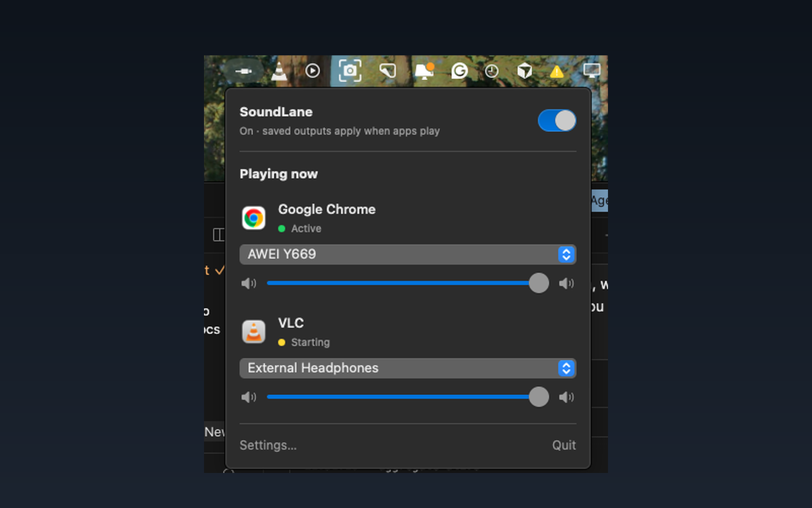Click the VLC app icon in list

(x=254, y=332)
